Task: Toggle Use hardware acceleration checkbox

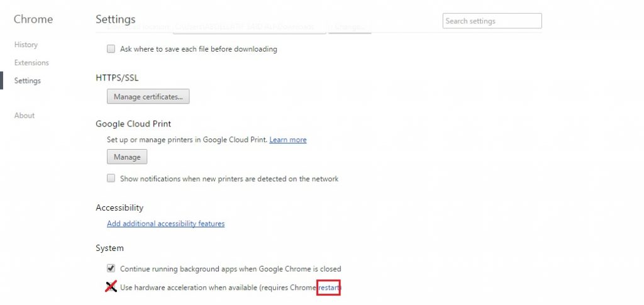Action: 111,287
